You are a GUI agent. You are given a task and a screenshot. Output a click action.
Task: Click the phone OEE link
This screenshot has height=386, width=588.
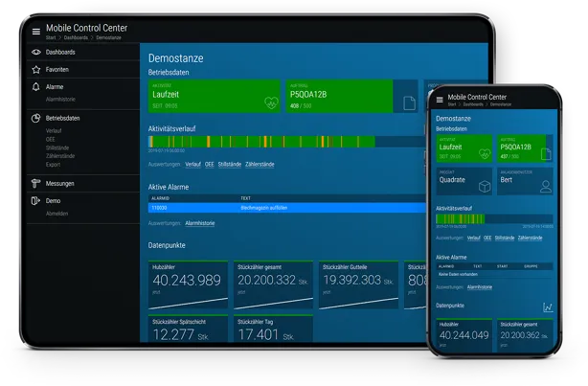coord(487,238)
